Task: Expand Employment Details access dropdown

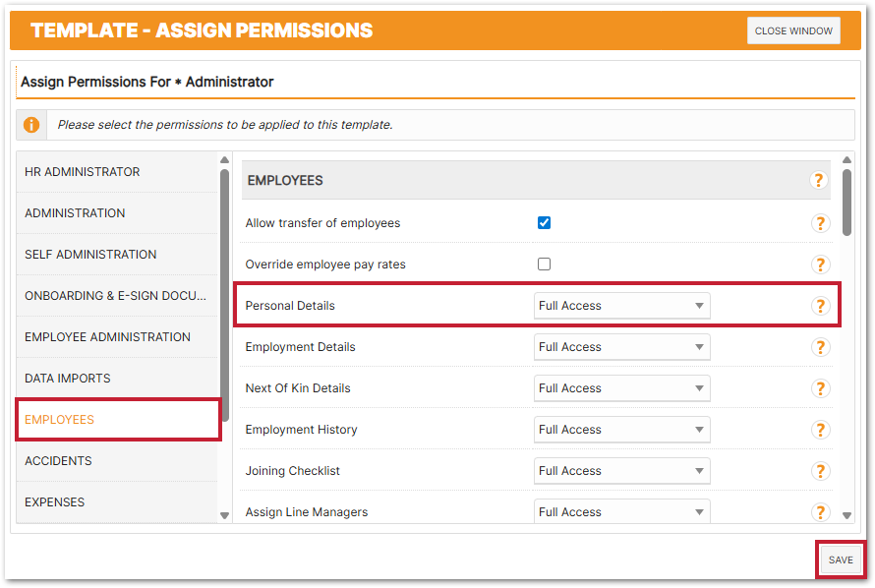Action: (x=621, y=347)
